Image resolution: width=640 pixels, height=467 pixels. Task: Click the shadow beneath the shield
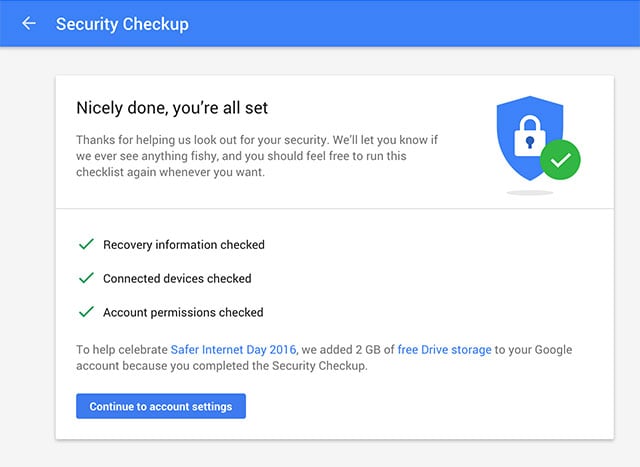click(x=530, y=192)
